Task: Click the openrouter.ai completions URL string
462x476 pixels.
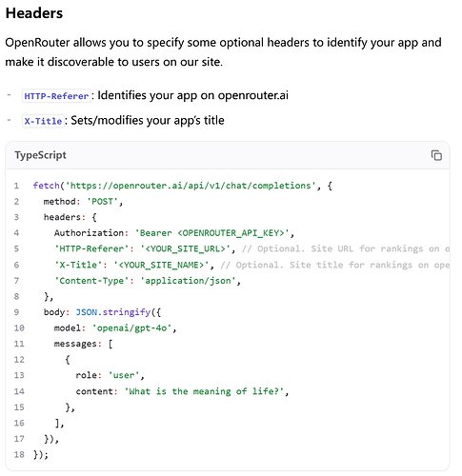Action: (x=191, y=186)
